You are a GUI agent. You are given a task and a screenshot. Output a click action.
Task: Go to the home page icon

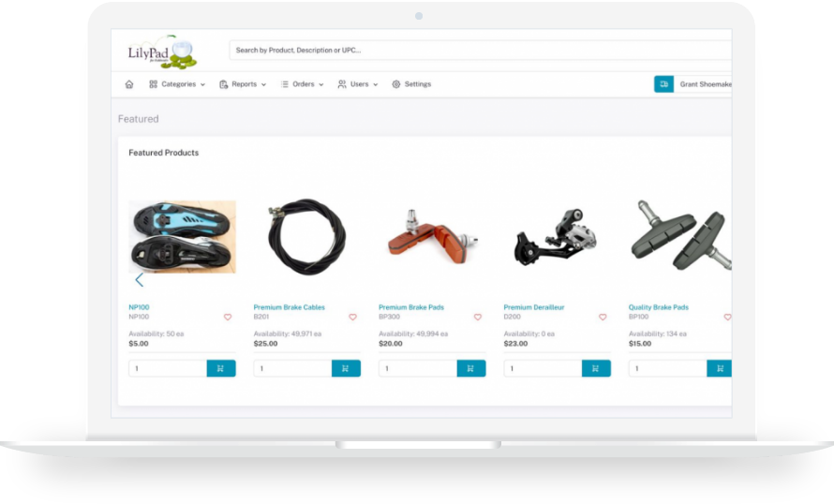[129, 84]
